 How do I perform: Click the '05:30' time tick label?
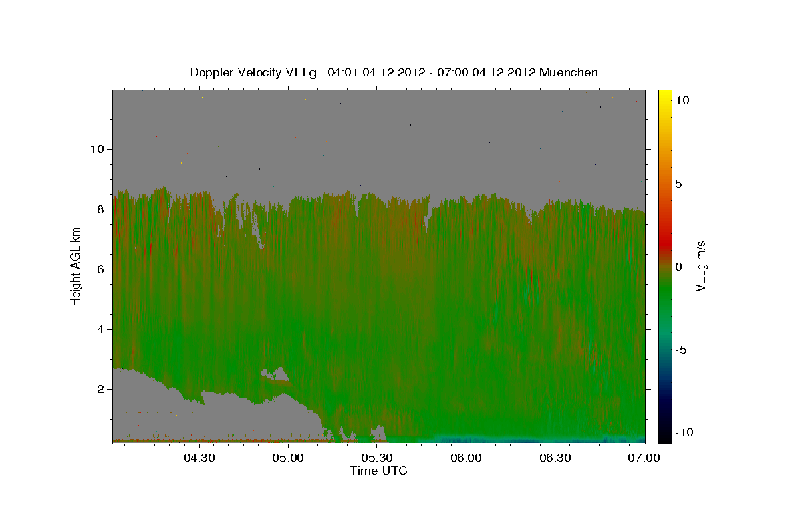pos(377,458)
